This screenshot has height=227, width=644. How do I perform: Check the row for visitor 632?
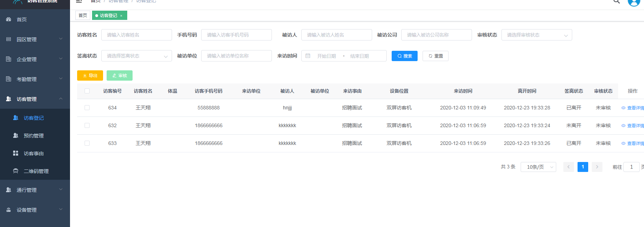coord(87,125)
